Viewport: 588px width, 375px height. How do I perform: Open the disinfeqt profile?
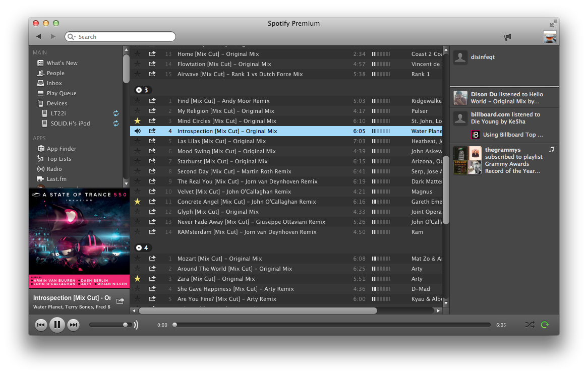[483, 57]
